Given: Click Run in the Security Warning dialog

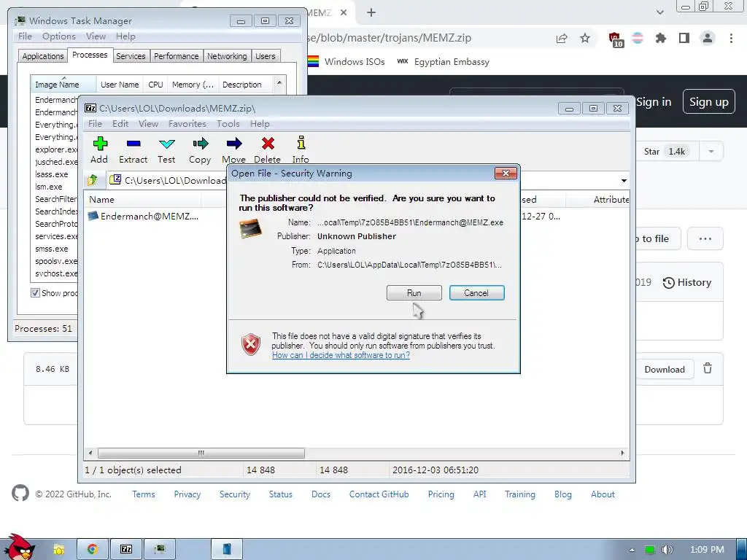Looking at the screenshot, I should (x=414, y=293).
